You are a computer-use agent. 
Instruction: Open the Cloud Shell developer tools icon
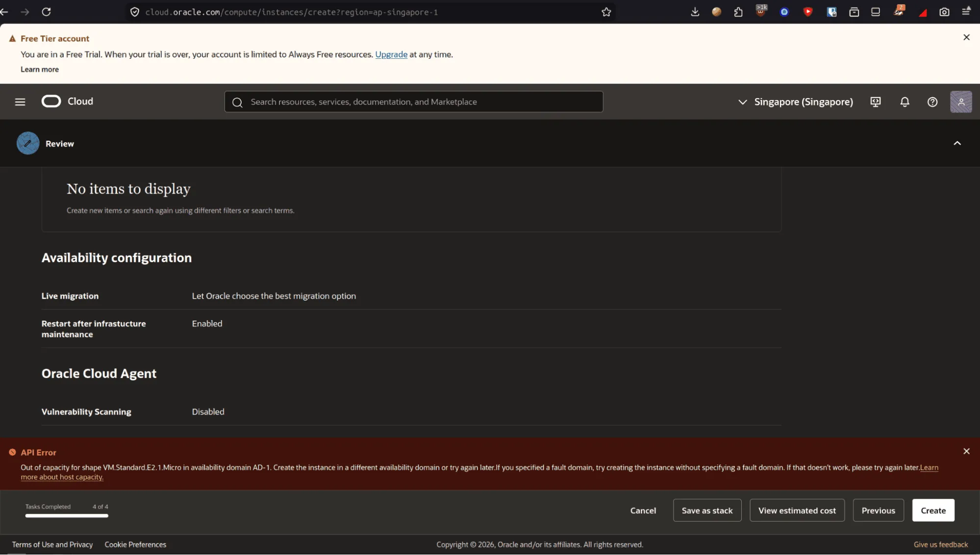pos(876,102)
